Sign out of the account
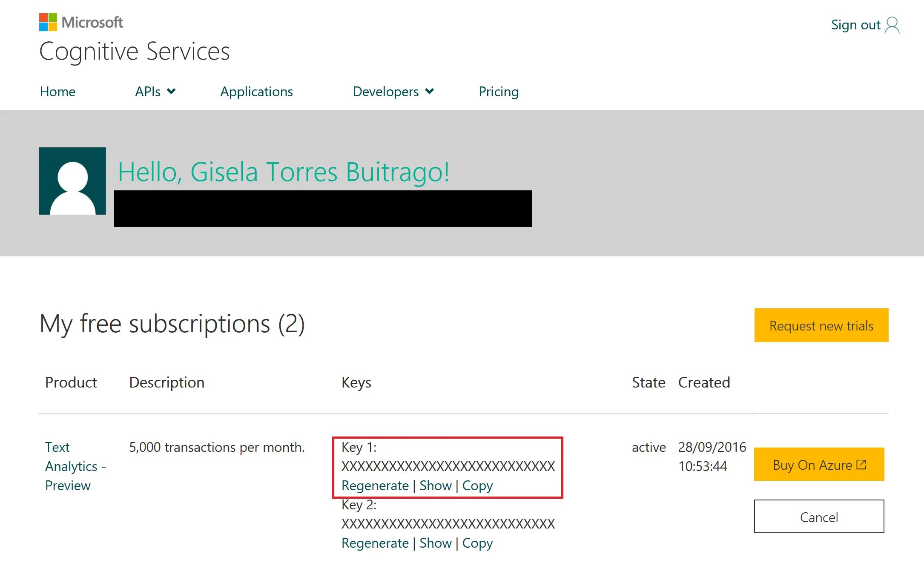The height and width of the screenshot is (563, 924). (x=855, y=25)
